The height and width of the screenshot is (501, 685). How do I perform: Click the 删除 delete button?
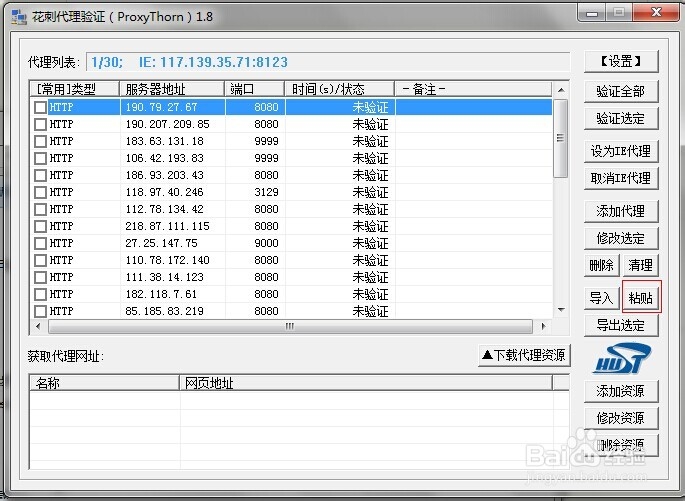[x=602, y=266]
